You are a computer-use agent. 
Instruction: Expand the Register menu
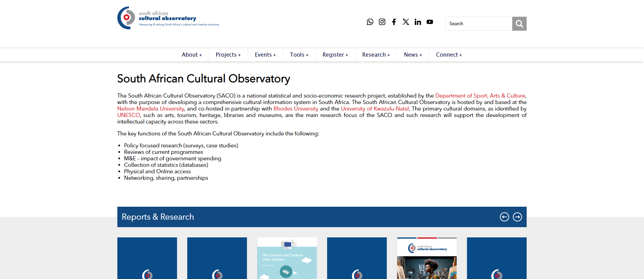coord(335,55)
